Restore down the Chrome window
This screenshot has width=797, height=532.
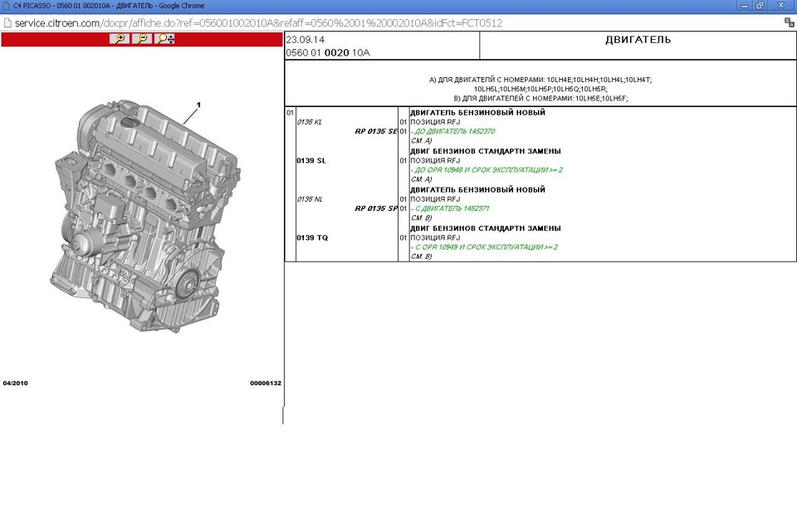[x=759, y=6]
